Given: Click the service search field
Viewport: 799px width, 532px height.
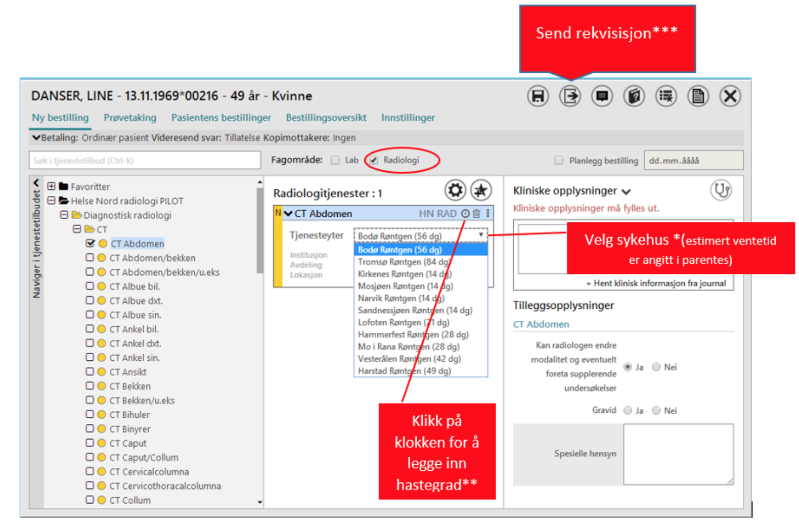Looking at the screenshot, I should coord(145,160).
